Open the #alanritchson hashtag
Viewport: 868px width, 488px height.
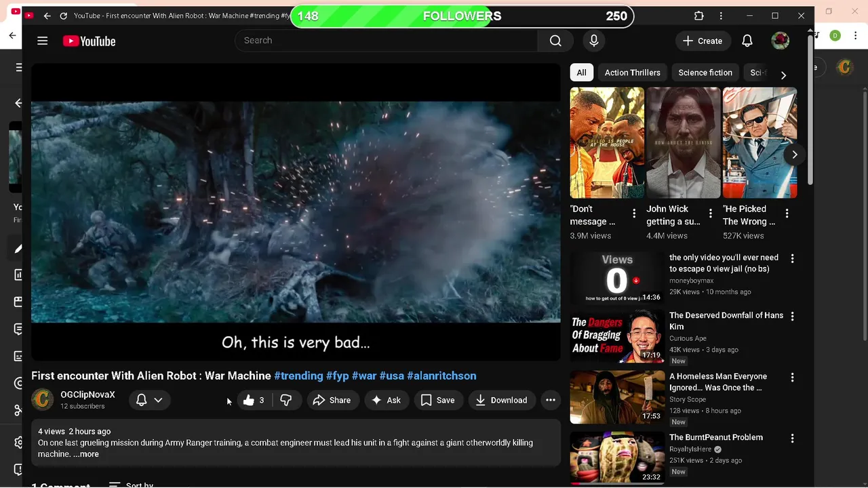(x=441, y=375)
